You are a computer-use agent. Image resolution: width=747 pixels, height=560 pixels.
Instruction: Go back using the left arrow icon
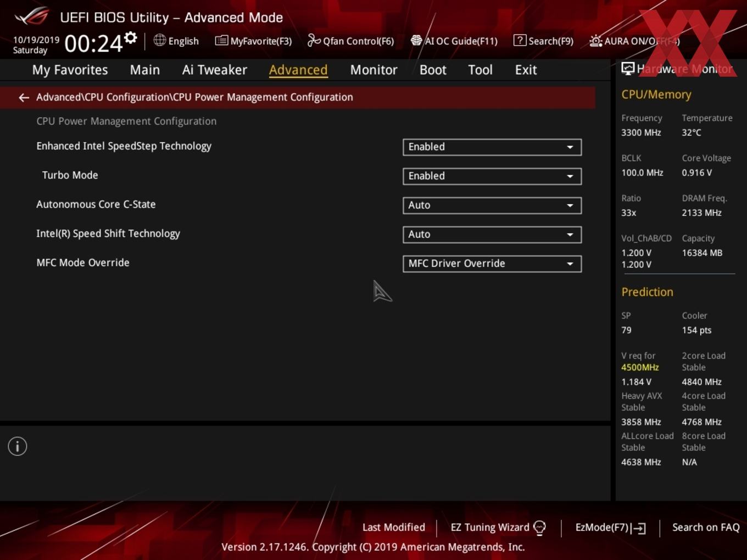click(x=24, y=98)
